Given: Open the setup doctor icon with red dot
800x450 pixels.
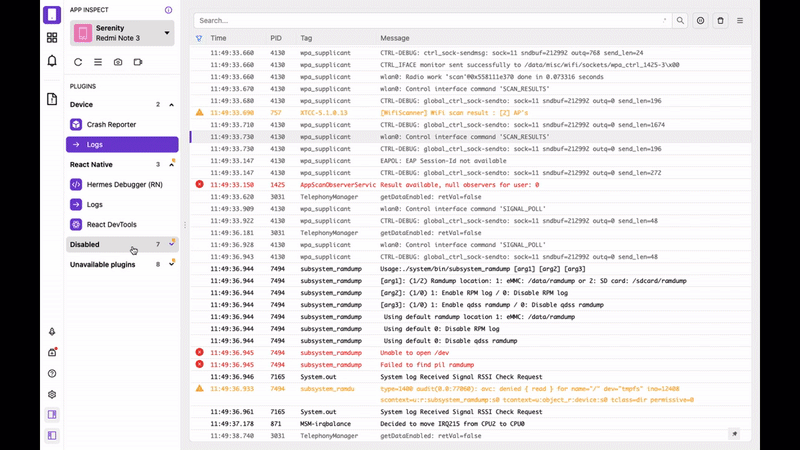Looking at the screenshot, I should 52,353.
